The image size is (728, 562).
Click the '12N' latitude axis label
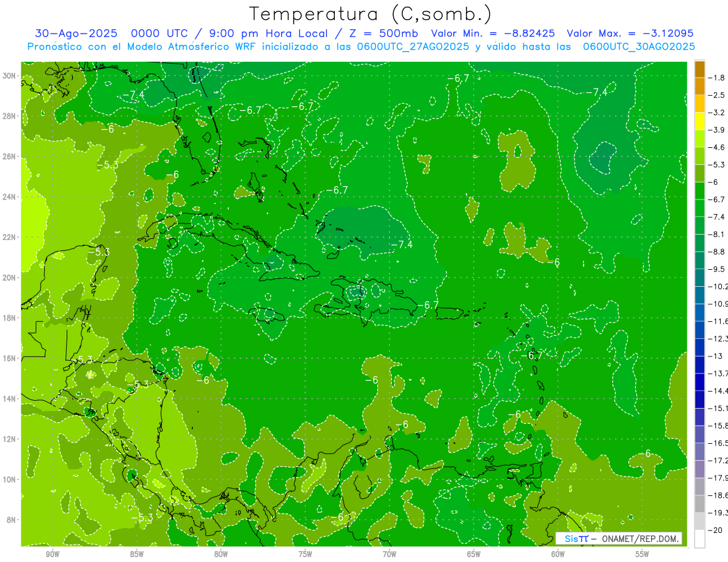click(10, 439)
